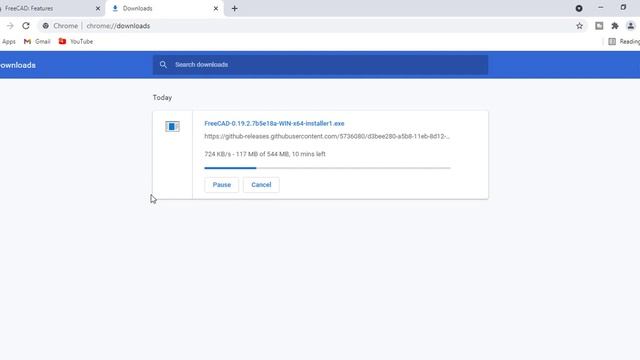Screen dimensions: 640x360
Task: Click the download progress bar
Action: click(x=327, y=168)
